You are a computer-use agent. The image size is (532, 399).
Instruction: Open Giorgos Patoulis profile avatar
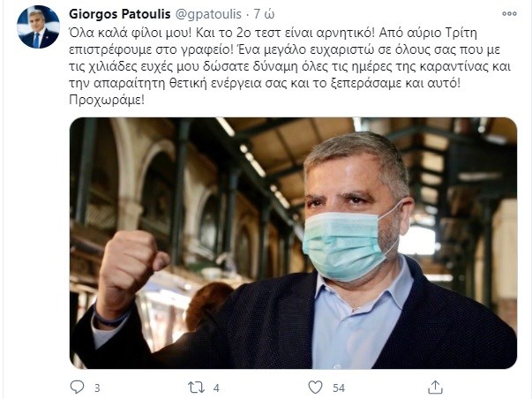(x=38, y=26)
